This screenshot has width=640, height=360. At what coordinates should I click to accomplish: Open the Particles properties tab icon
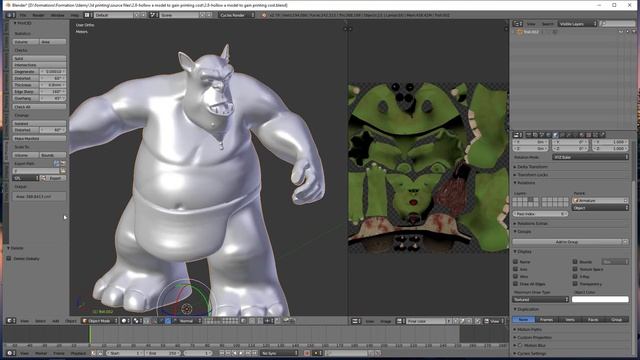[x=595, y=135]
